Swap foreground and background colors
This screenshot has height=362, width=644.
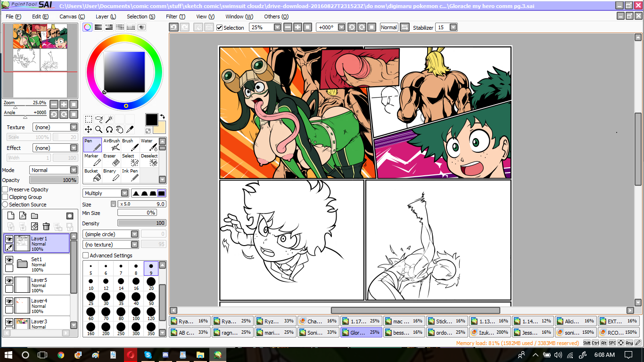(x=162, y=116)
